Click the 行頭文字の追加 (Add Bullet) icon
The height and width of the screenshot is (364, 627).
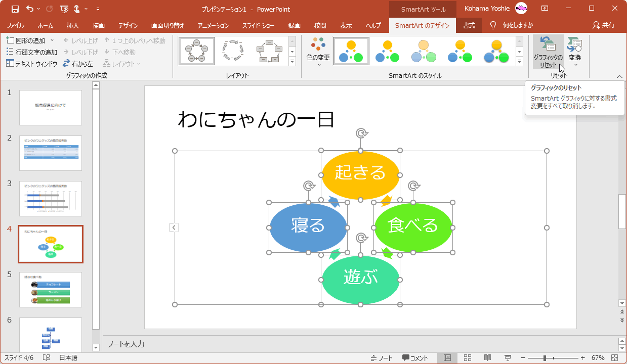point(10,52)
